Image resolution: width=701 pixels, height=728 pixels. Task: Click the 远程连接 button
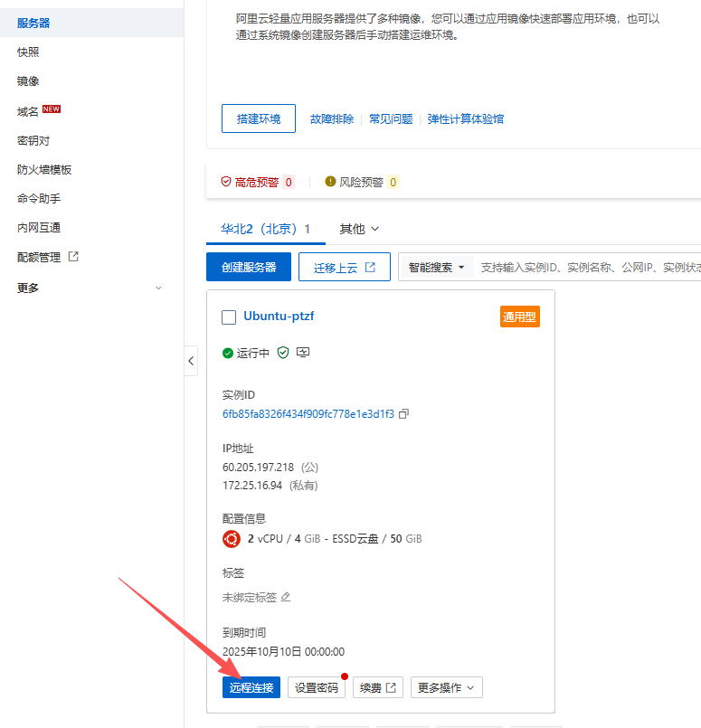(251, 687)
